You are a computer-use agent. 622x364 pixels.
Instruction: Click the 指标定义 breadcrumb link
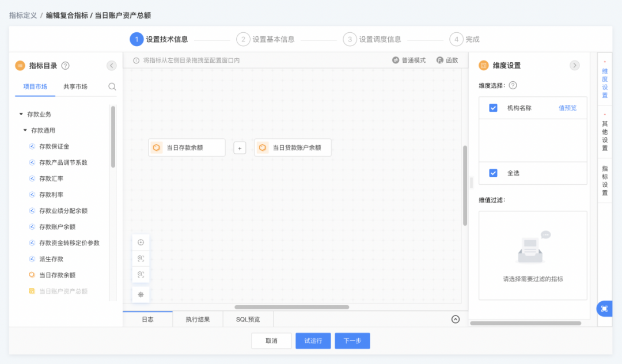(x=23, y=16)
